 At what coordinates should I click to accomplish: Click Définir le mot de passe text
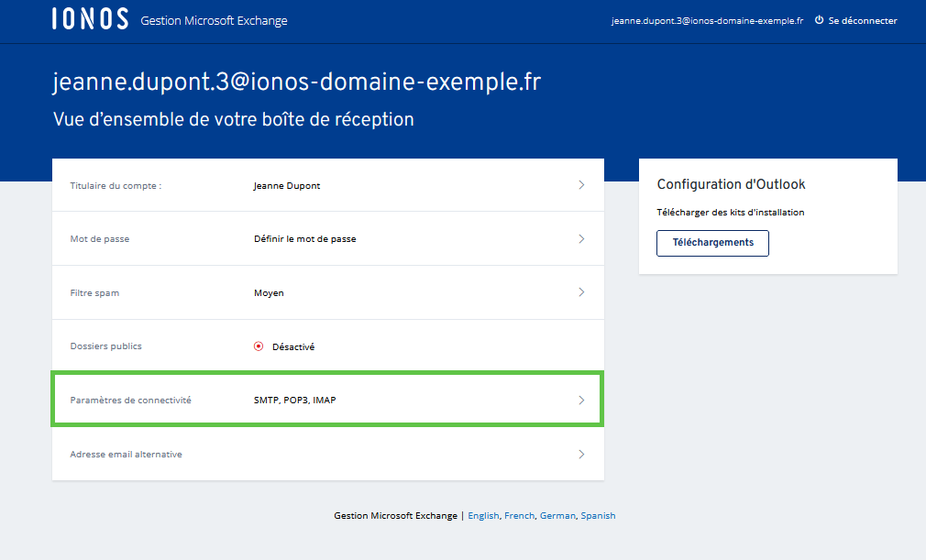(x=304, y=239)
